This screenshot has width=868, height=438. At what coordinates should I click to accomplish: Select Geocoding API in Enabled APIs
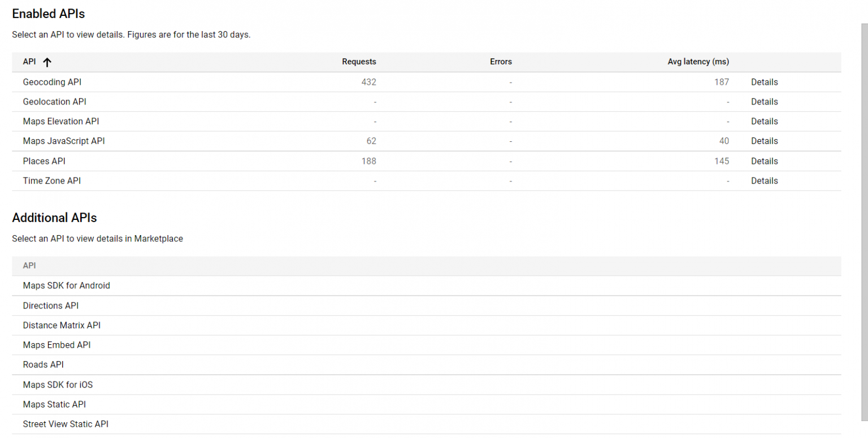[x=52, y=82]
